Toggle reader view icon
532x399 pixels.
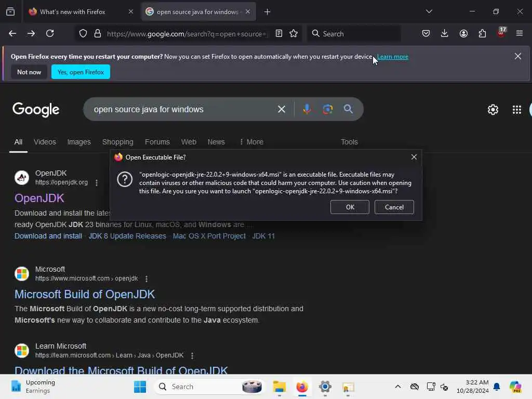(279, 33)
